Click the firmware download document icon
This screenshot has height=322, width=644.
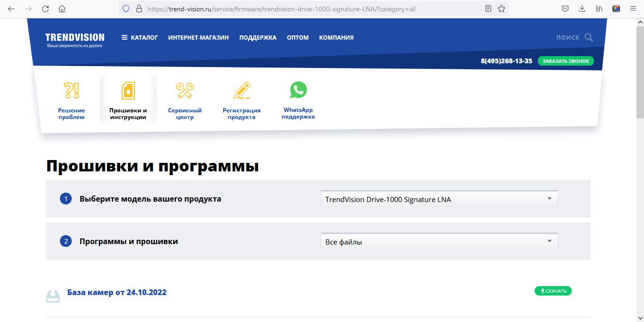[x=128, y=90]
